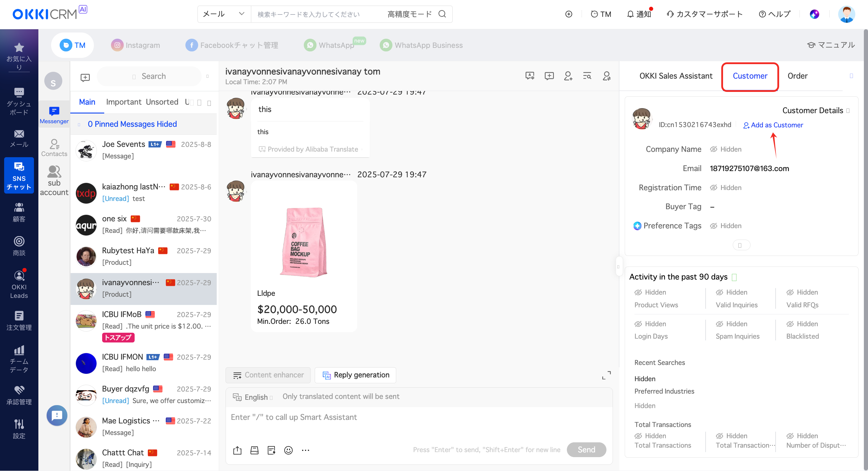The image size is (868, 471).
Task: Click the Content enhancer button
Action: 268,375
